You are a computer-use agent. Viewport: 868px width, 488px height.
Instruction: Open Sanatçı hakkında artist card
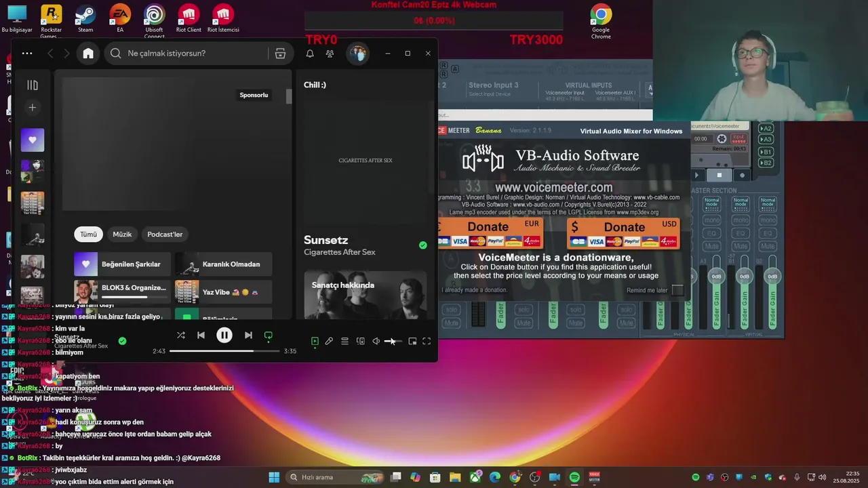point(365,295)
